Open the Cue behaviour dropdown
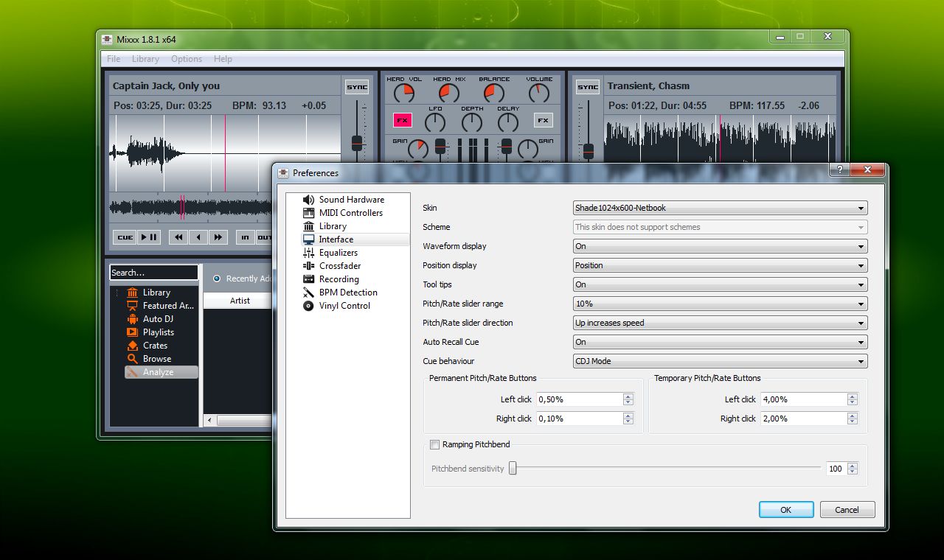 click(x=720, y=361)
